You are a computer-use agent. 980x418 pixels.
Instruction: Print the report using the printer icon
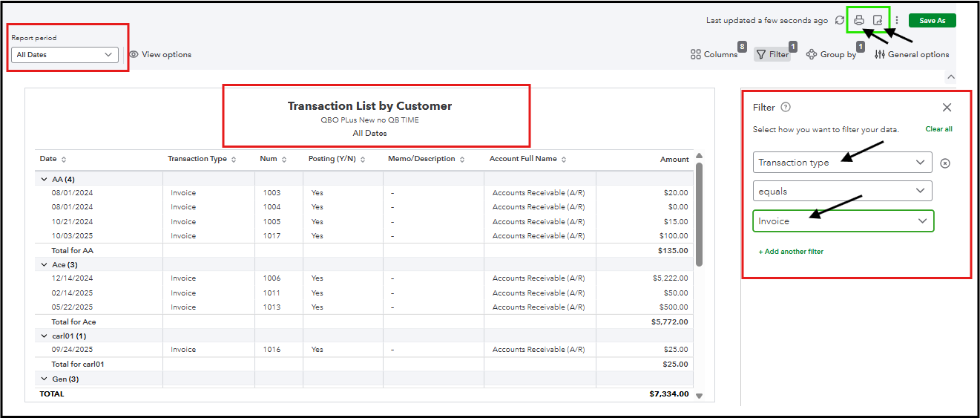(x=859, y=21)
